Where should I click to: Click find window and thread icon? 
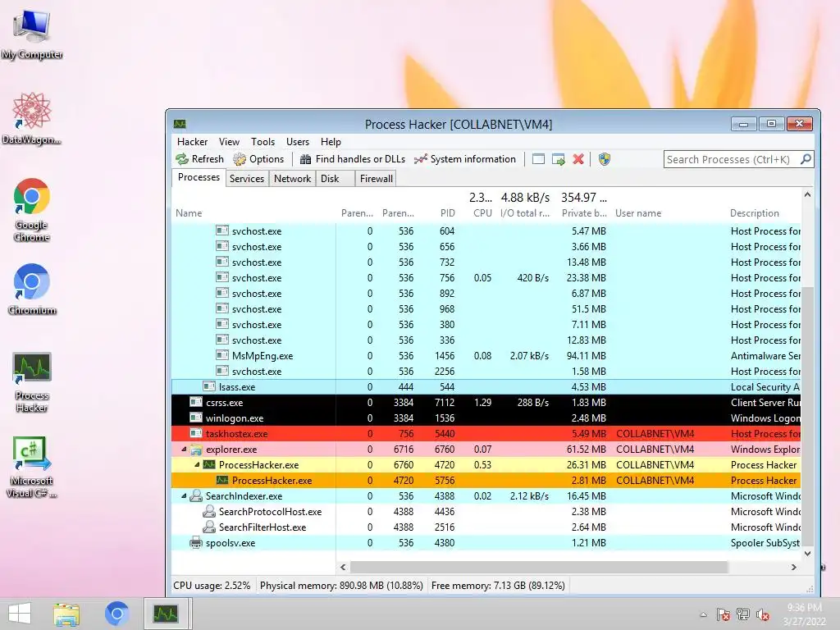tap(558, 159)
